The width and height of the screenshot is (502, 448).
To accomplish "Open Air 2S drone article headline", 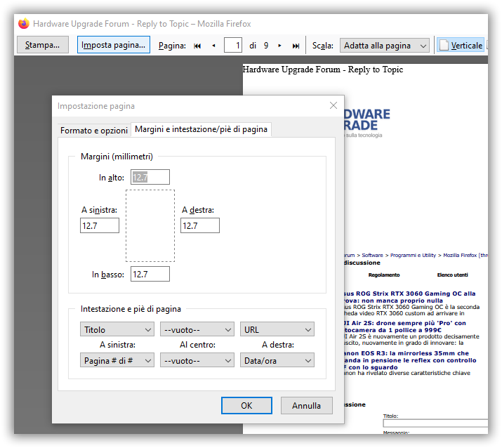I will click(405, 327).
